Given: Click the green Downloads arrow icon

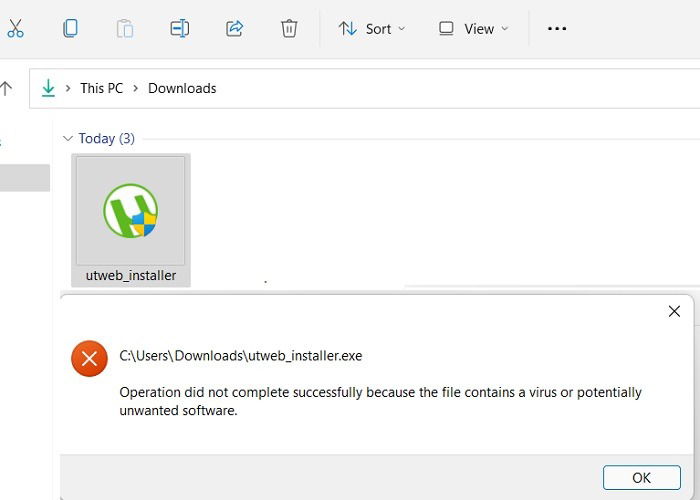Looking at the screenshot, I should pos(48,88).
